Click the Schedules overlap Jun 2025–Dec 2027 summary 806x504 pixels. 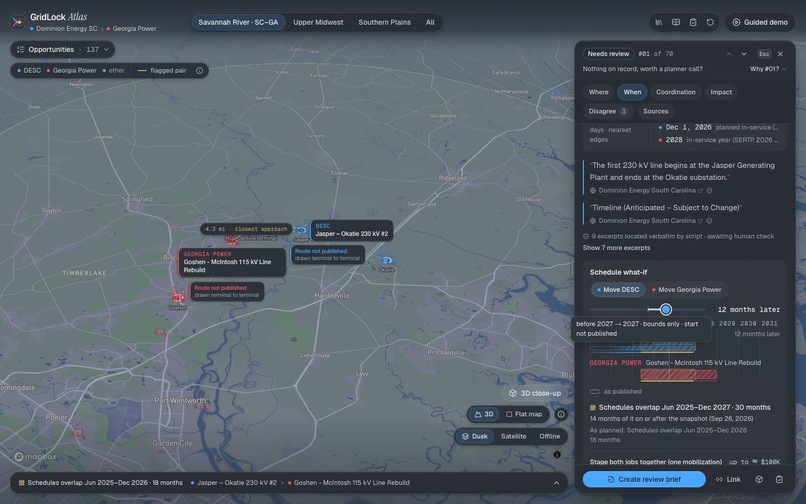coord(680,407)
